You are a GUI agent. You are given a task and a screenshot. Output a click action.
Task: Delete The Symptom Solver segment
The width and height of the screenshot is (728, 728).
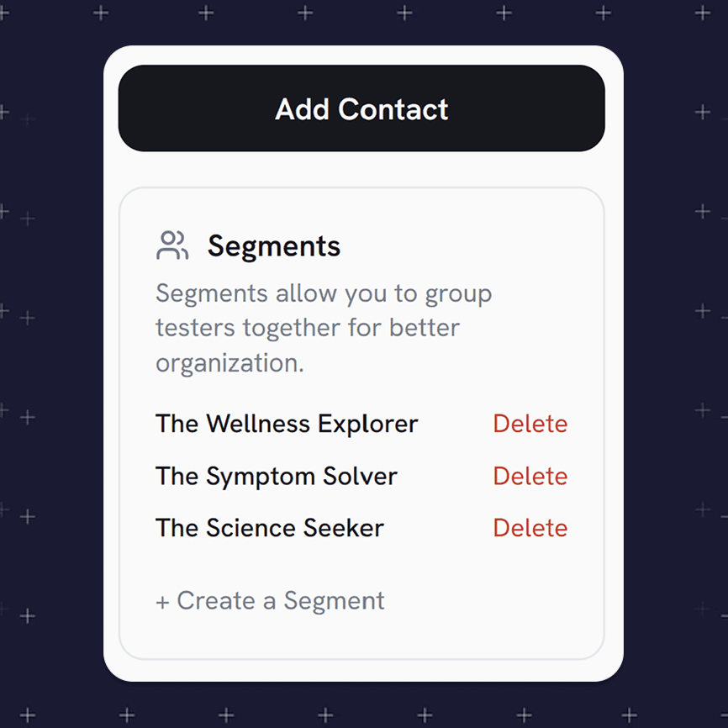point(530,476)
